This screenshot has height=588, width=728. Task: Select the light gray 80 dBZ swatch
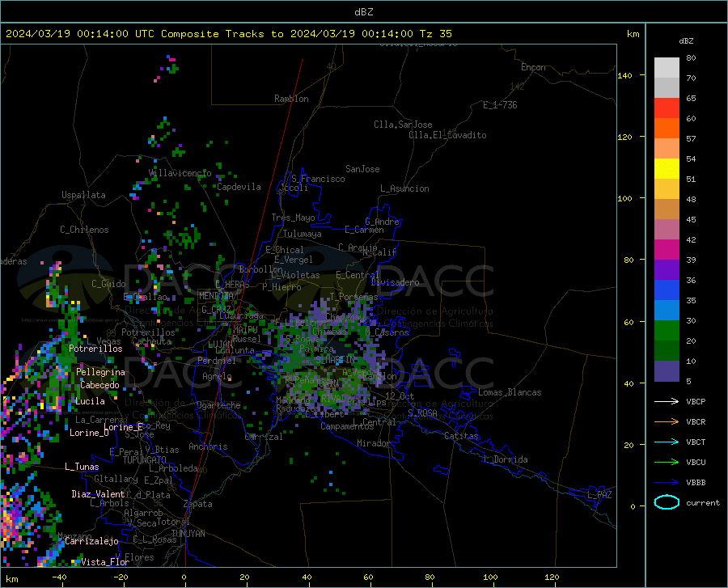[x=667, y=68]
